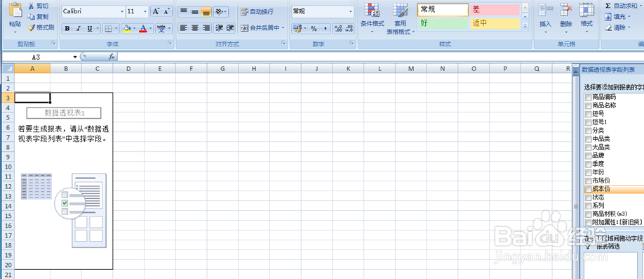Cut selection with 剪切

pyautogui.click(x=38, y=6)
